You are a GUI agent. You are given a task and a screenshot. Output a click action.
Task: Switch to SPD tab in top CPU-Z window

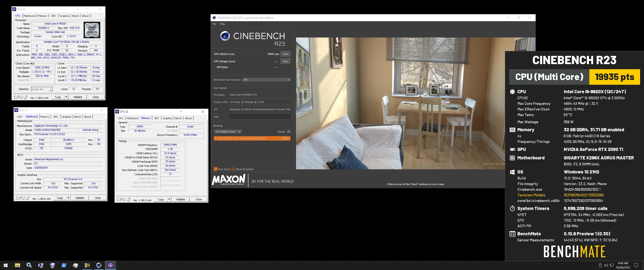point(54,16)
